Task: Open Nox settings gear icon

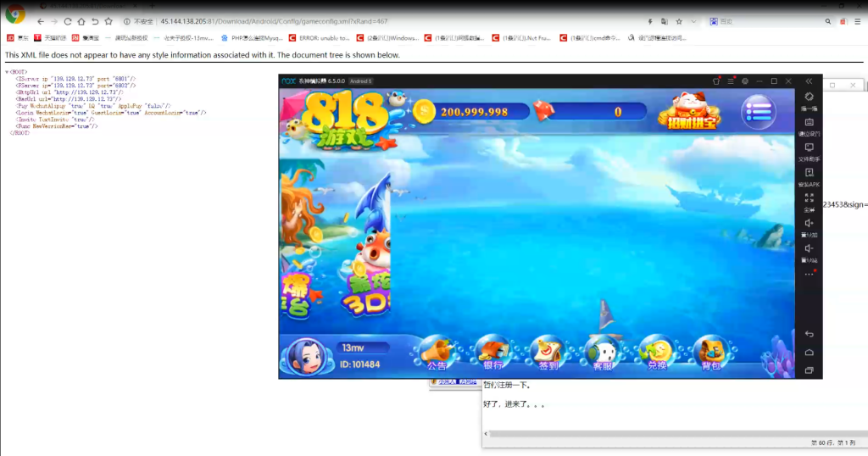Action: point(745,81)
